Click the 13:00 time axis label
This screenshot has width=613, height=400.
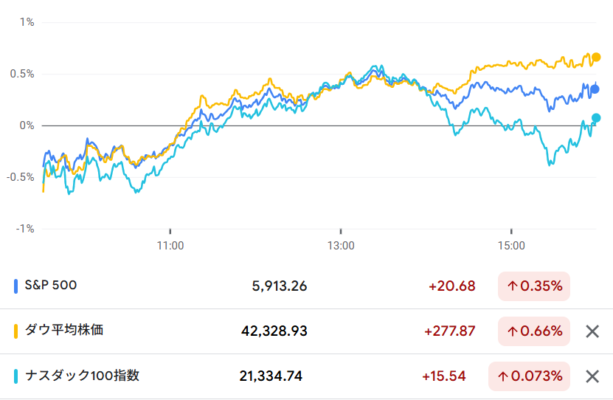click(340, 244)
